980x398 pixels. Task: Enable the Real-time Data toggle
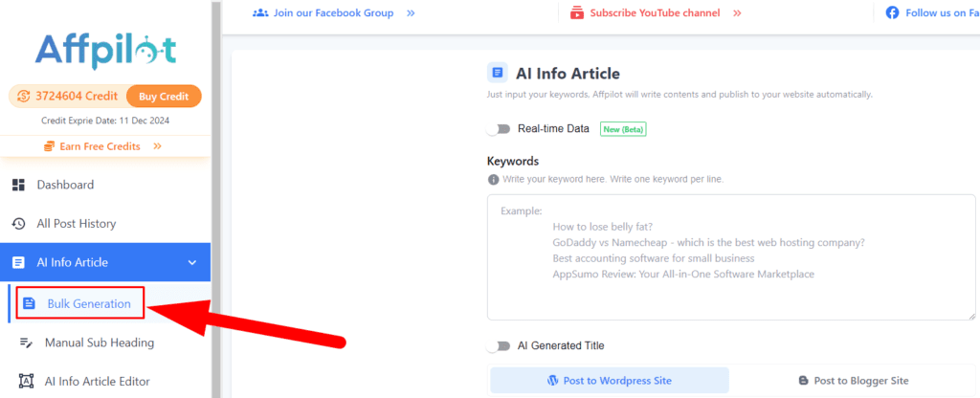(x=499, y=129)
